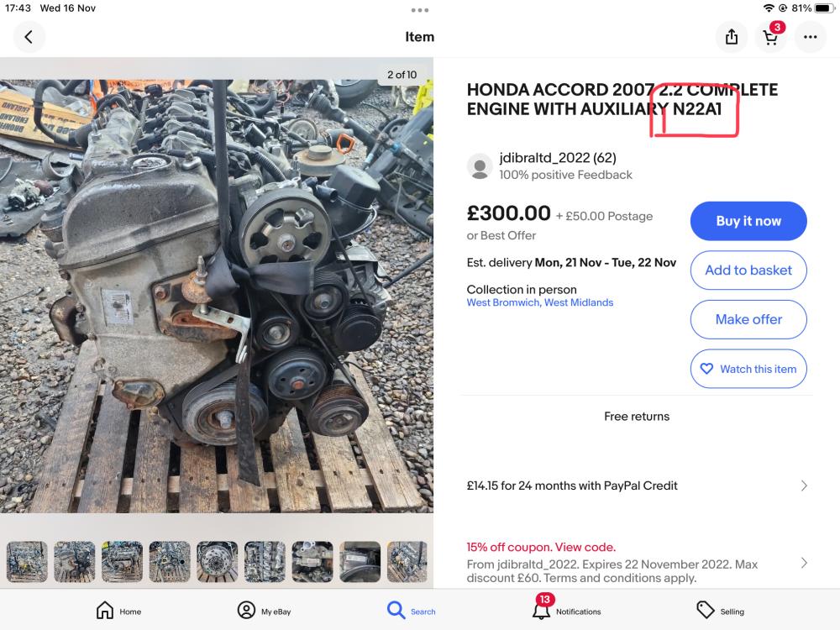Viewport: 840px width, 630px height.
Task: Select the first engine photo thumbnail
Action: coord(27,562)
